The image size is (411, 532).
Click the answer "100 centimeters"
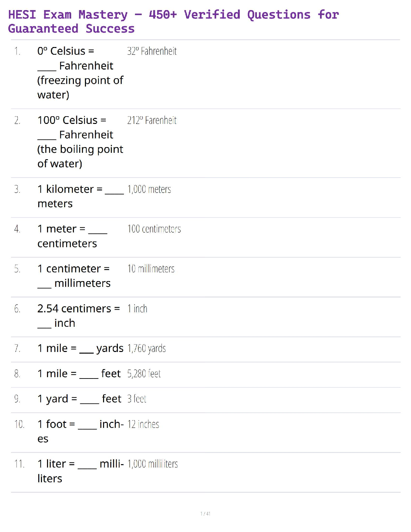pyautogui.click(x=154, y=229)
